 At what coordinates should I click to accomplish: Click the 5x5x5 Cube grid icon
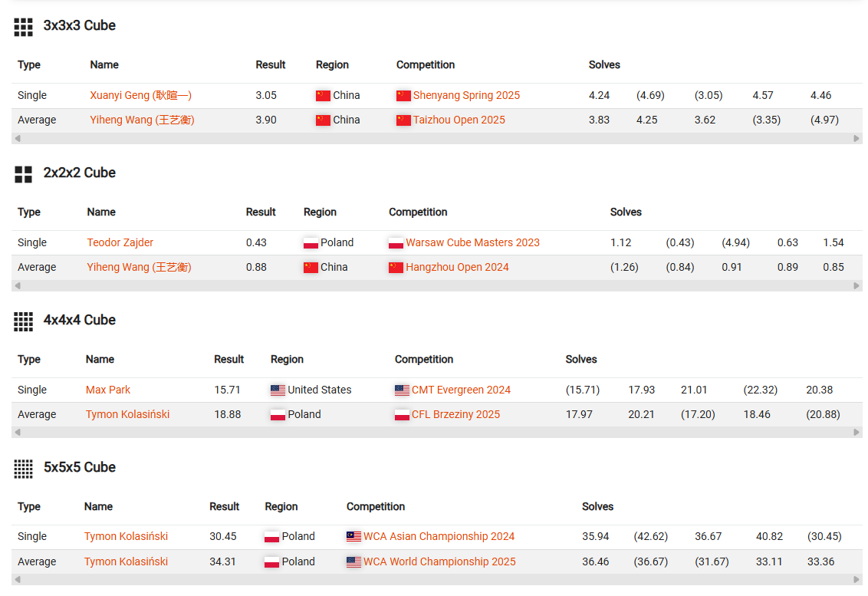pos(23,469)
